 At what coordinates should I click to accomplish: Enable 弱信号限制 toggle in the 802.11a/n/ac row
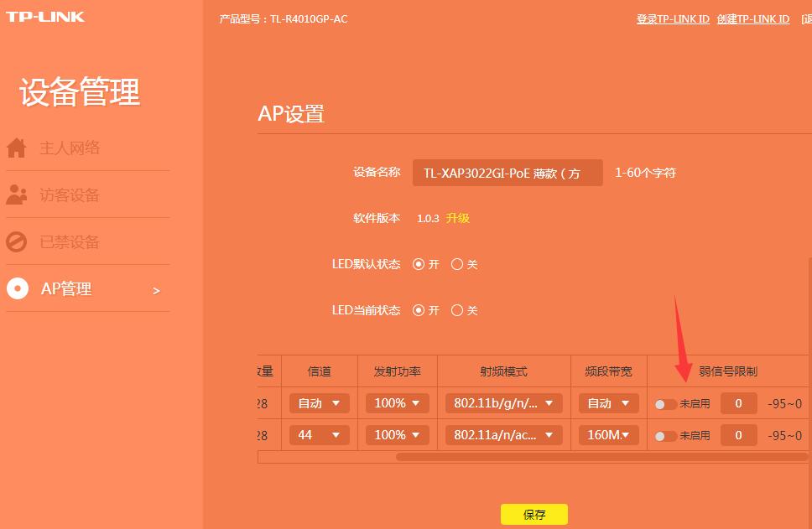coord(665,436)
